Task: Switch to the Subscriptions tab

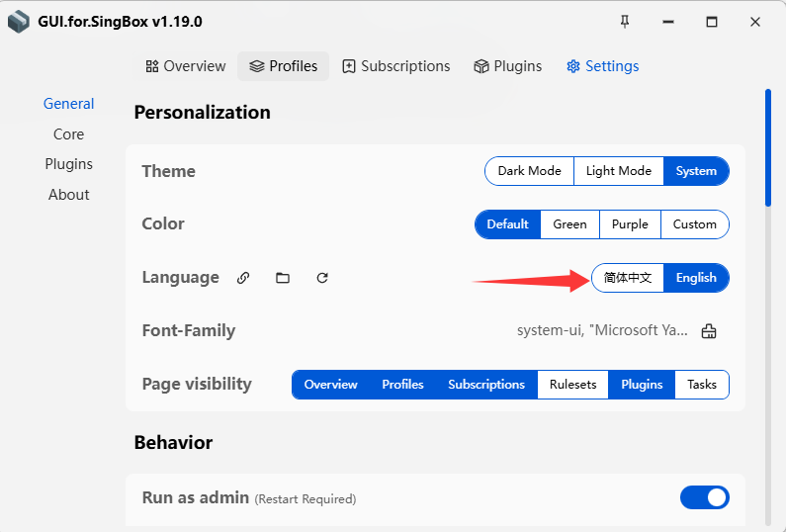Action: 395,66
